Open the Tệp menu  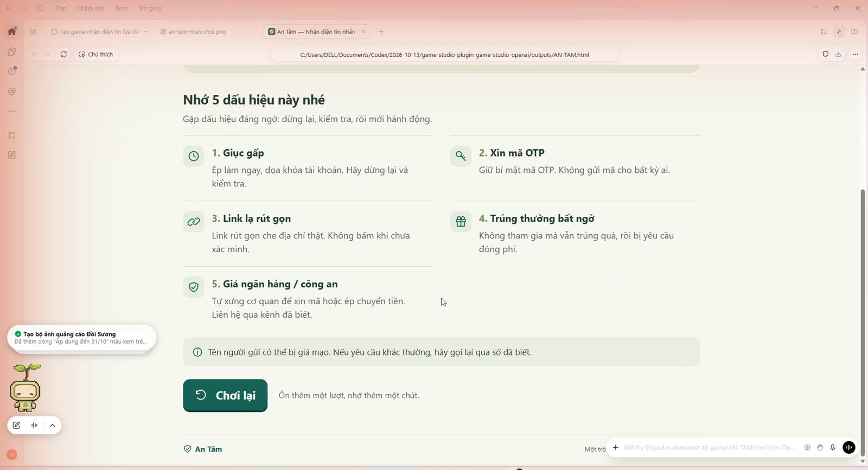(x=61, y=8)
